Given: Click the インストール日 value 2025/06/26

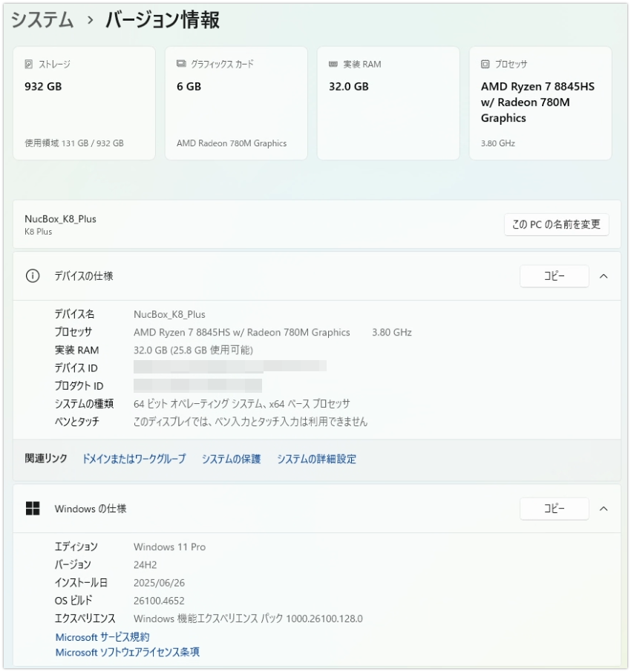Looking at the screenshot, I should click(x=160, y=584).
